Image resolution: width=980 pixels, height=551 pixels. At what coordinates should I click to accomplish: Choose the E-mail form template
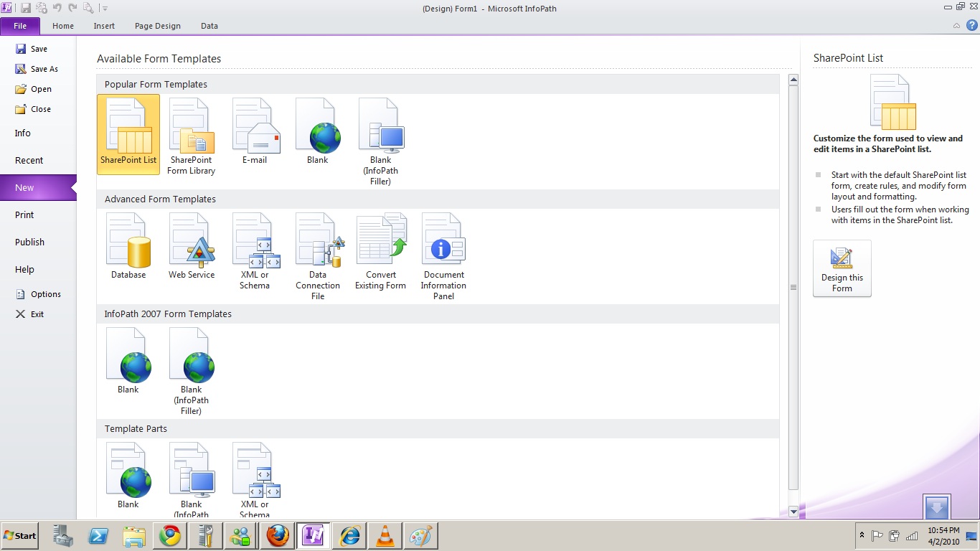(255, 133)
